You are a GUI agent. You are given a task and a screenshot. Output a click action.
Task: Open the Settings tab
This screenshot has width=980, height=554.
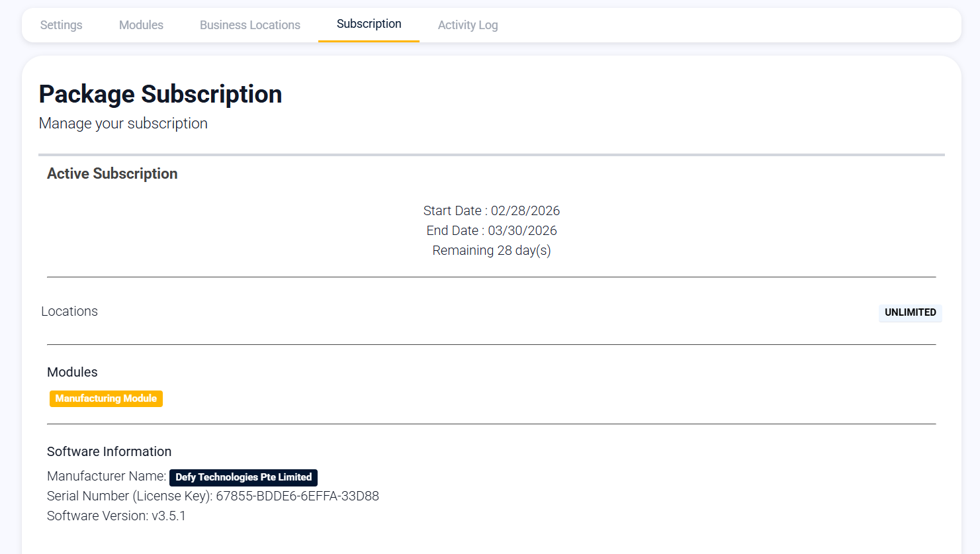(x=61, y=25)
